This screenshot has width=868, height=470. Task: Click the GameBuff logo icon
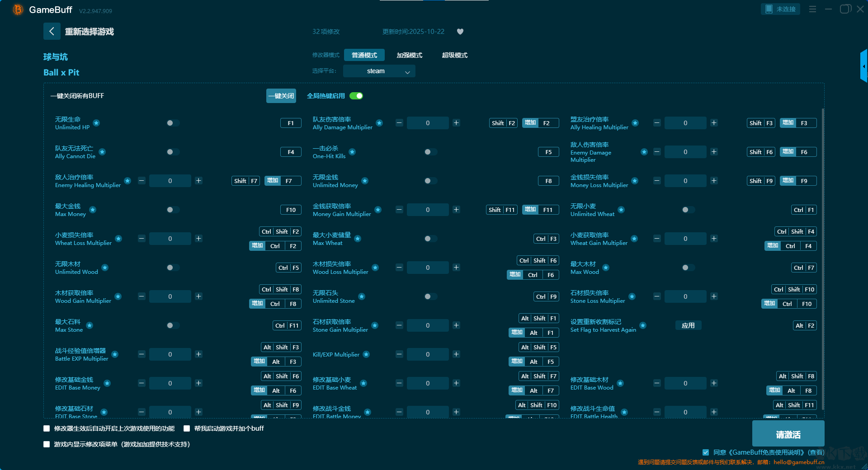[18, 9]
